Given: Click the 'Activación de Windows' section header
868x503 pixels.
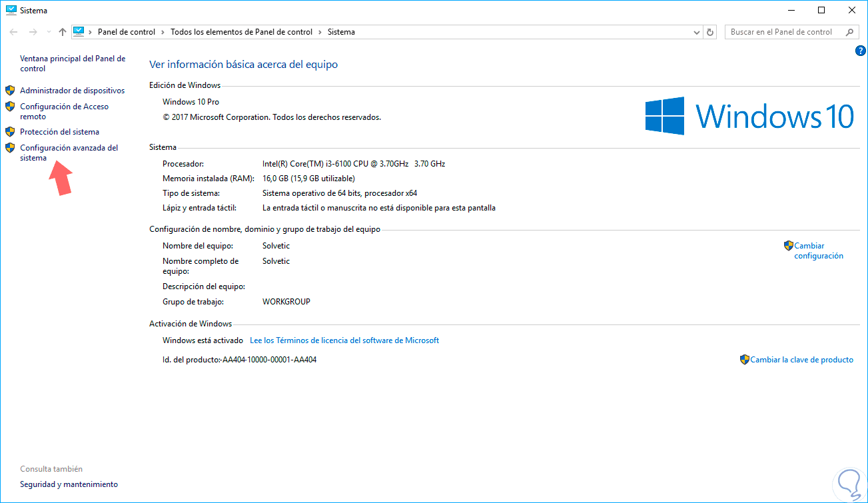Looking at the screenshot, I should [x=191, y=324].
